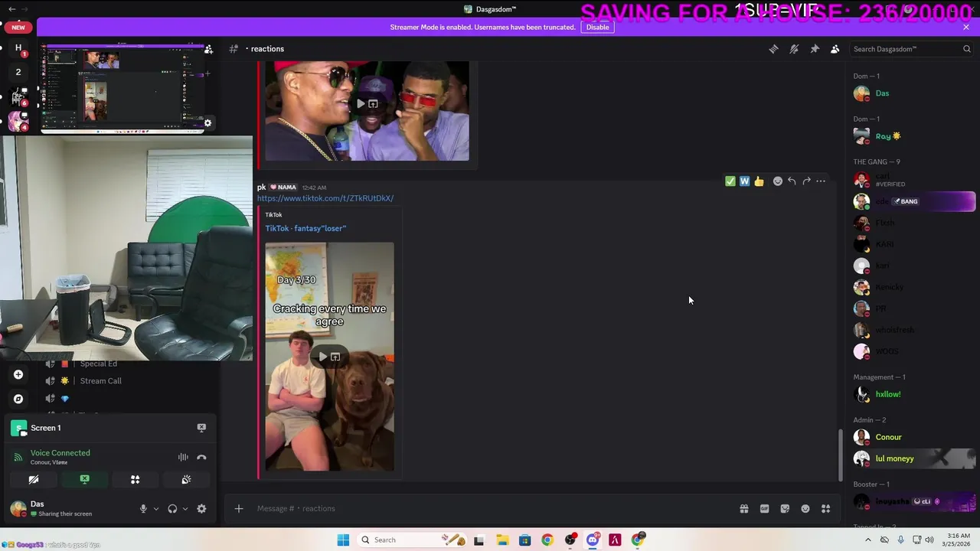Viewport: 980px width, 551px height.
Task: Open the H server icon
Action: (18, 48)
